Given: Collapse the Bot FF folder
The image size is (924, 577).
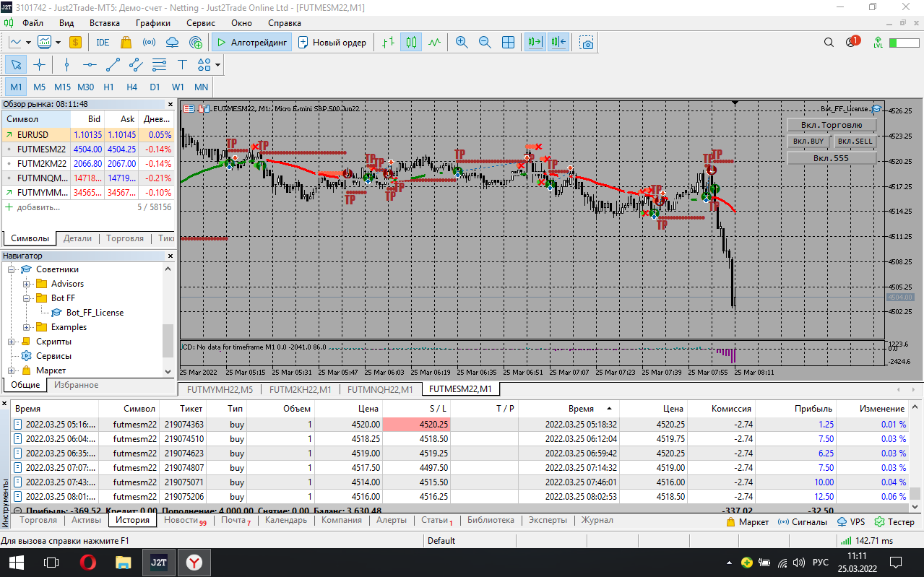Looking at the screenshot, I should pyautogui.click(x=26, y=298).
